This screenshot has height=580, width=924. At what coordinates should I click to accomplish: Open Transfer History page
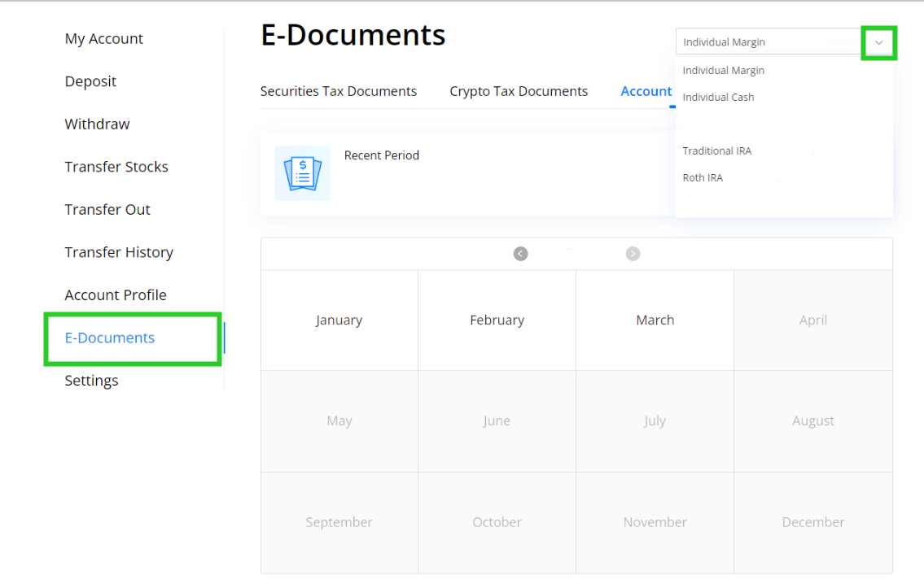pyautogui.click(x=119, y=252)
